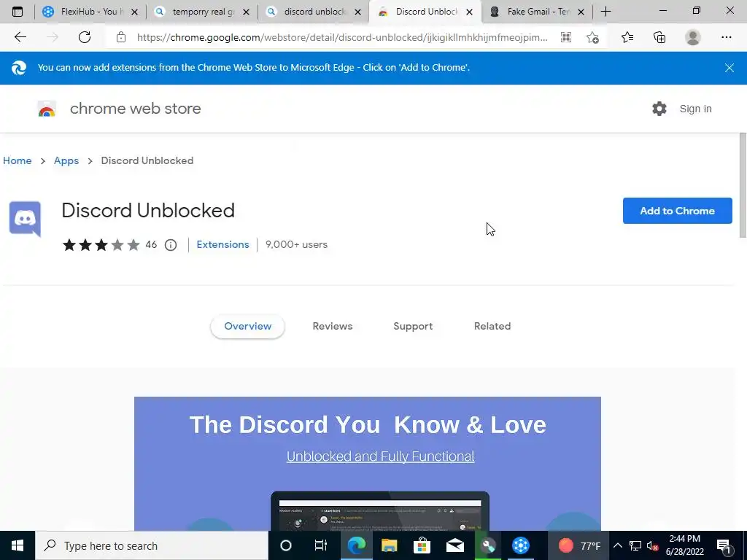Add this page to favorites star icon
Viewport: 747px width, 560px height.
592,37
